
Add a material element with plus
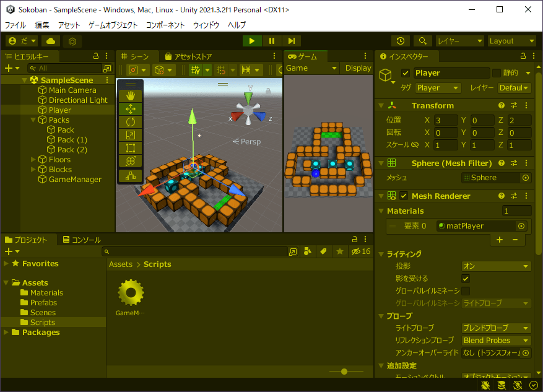[500, 240]
